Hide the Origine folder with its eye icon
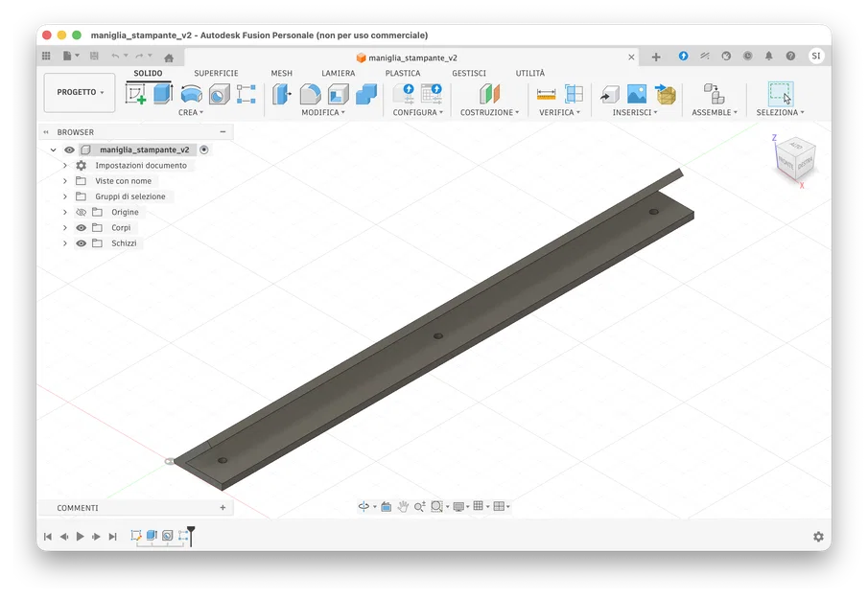Image resolution: width=868 pixels, height=599 pixels. coord(80,212)
